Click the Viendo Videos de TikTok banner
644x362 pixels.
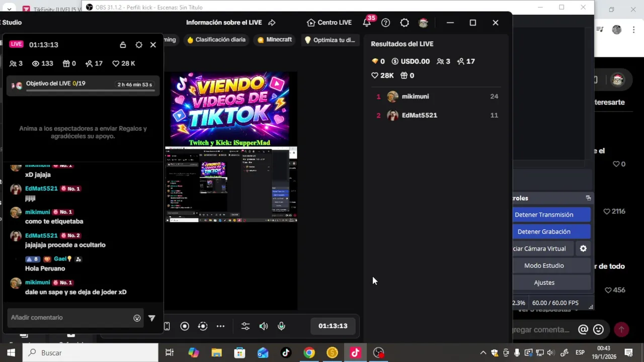[x=230, y=109]
